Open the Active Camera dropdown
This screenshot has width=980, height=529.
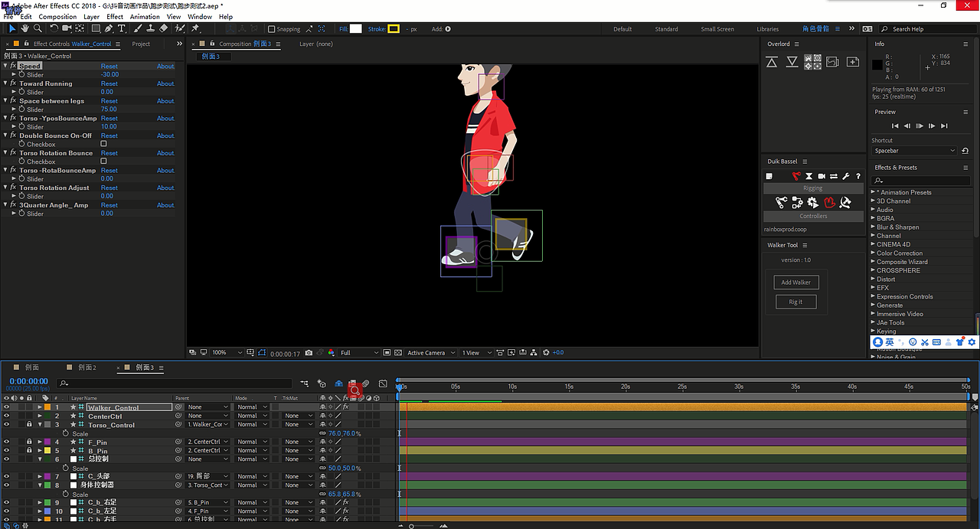click(x=431, y=353)
